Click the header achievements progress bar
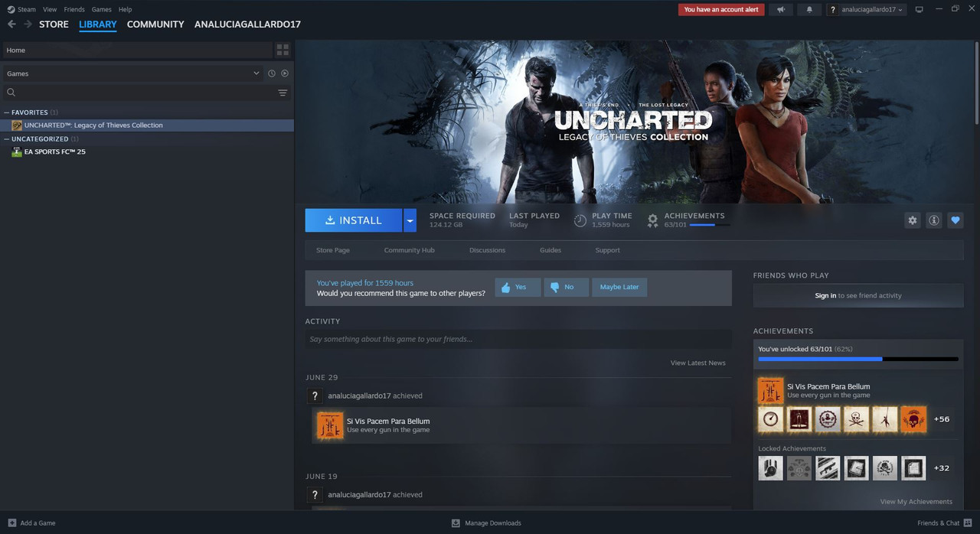 (710, 225)
